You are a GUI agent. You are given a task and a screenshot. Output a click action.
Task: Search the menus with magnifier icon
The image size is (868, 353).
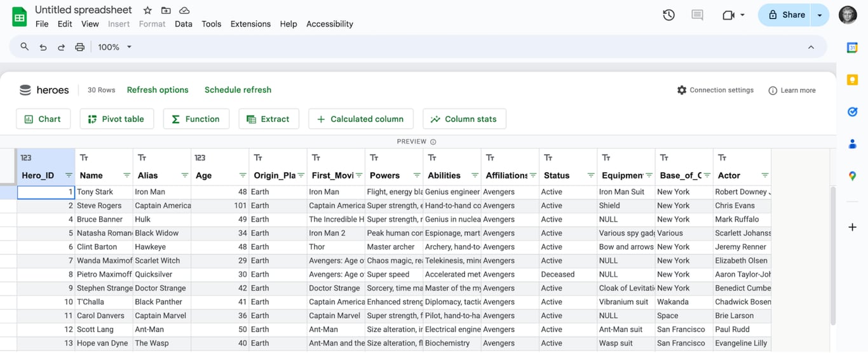(x=25, y=47)
